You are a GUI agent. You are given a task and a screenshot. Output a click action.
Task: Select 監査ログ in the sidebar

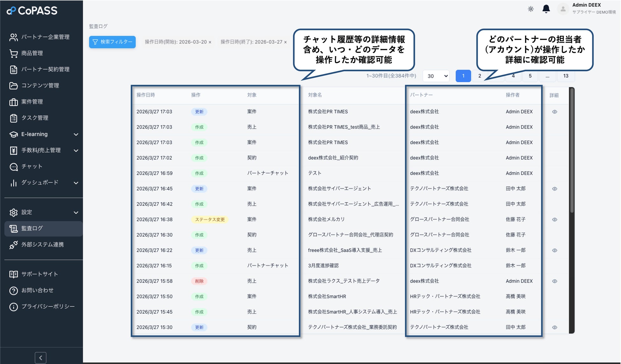pyautogui.click(x=32, y=228)
